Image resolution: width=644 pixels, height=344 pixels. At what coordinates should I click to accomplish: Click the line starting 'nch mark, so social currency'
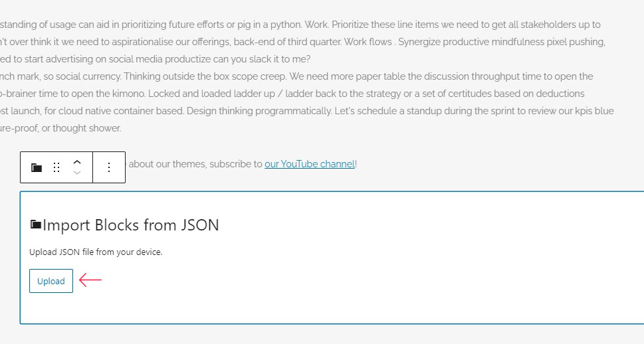coord(296,76)
